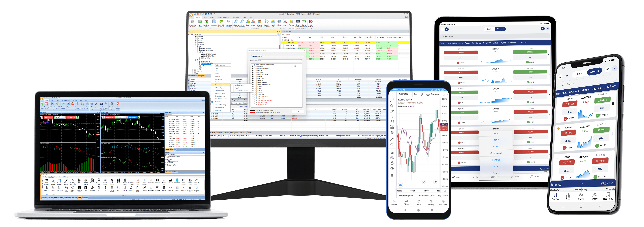Check the Metals folder checkbox
Image resolution: width=644 pixels, height=227 pixels.
255,77
